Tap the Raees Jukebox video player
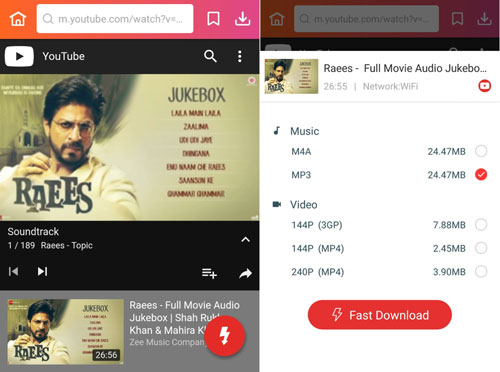Viewport: 500px width, 372px height. [129, 147]
